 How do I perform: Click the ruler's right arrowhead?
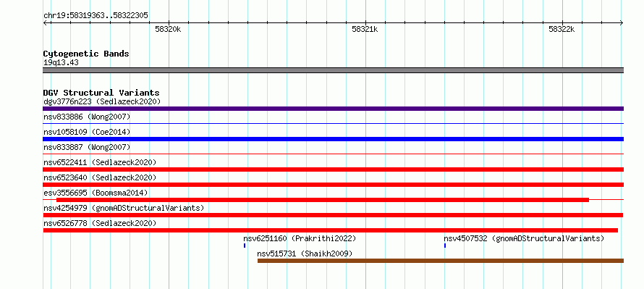point(622,23)
